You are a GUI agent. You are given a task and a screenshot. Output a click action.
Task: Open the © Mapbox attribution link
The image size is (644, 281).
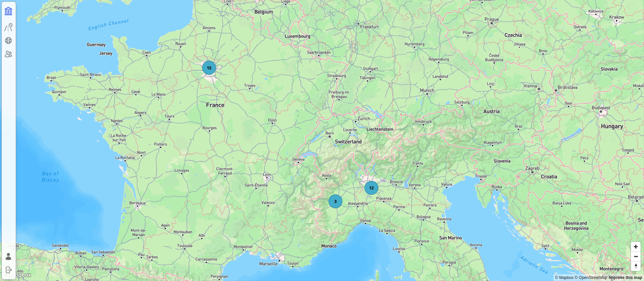564,277
